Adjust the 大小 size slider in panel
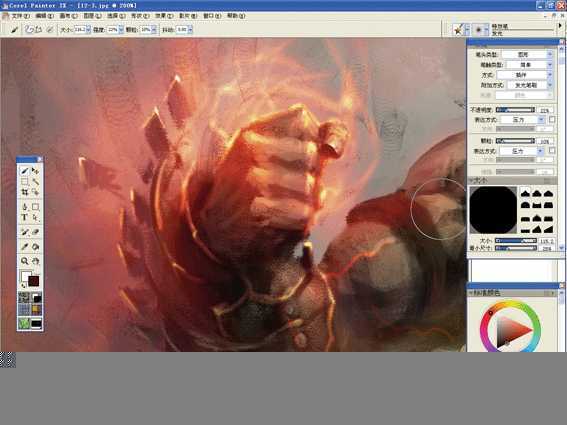Image resolution: width=567 pixels, height=425 pixels. (516, 241)
